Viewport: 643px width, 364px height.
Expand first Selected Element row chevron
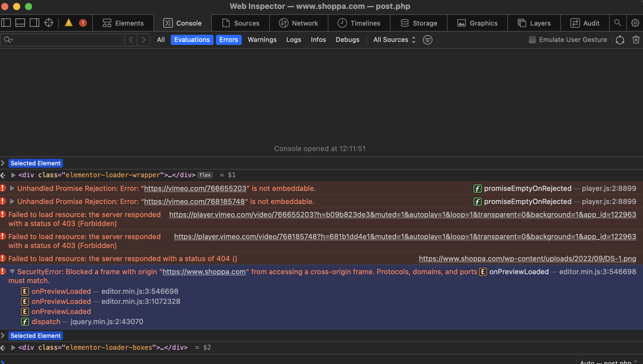(3, 163)
